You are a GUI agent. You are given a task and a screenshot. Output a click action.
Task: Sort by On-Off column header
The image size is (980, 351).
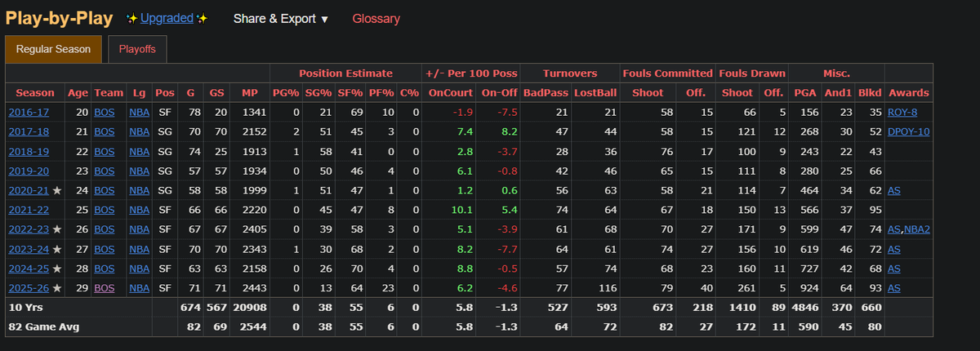(498, 93)
